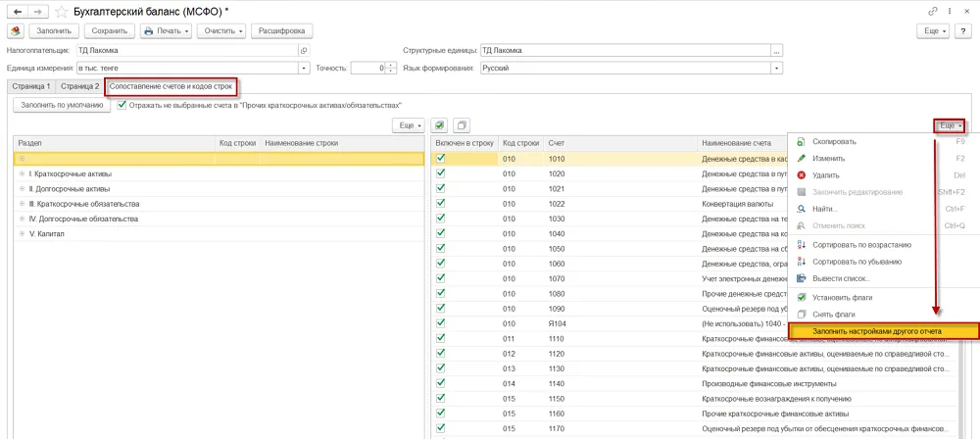Toggle "Отражать не выбранные счета" checkbox
The width and height of the screenshot is (980, 439).
[x=122, y=106]
